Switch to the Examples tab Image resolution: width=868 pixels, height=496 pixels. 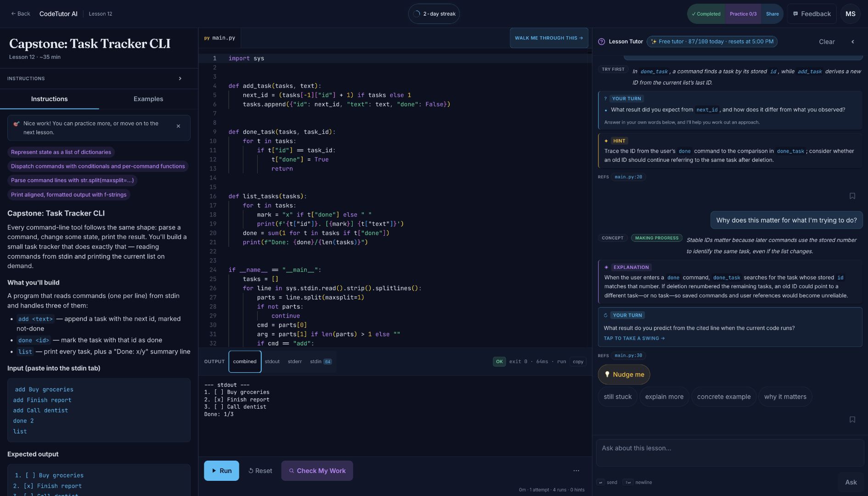[148, 99]
